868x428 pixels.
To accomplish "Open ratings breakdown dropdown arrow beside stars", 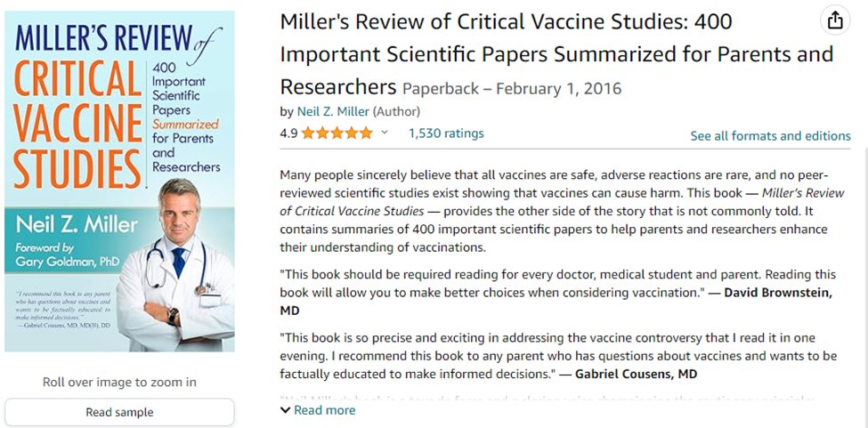I will (385, 133).
